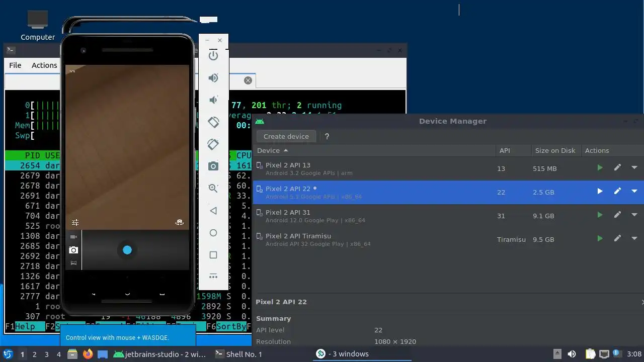Take emulator screenshot with camera icon
The image size is (644, 362).
213,166
